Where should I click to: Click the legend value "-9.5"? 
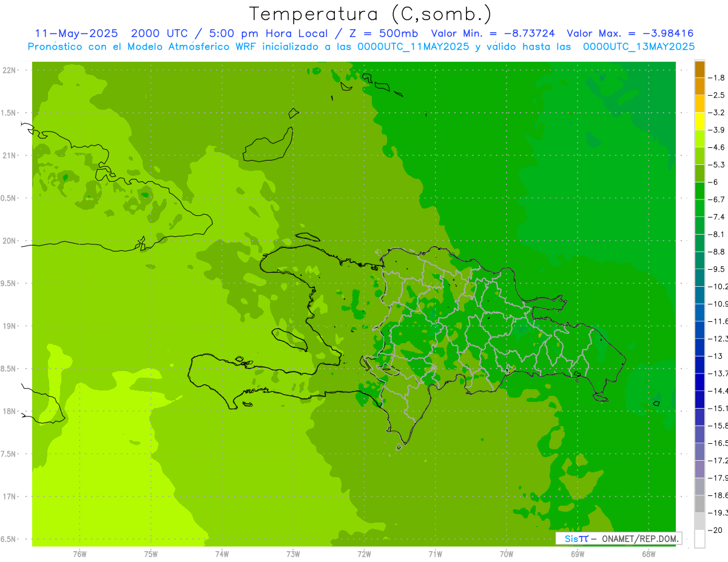(x=717, y=269)
